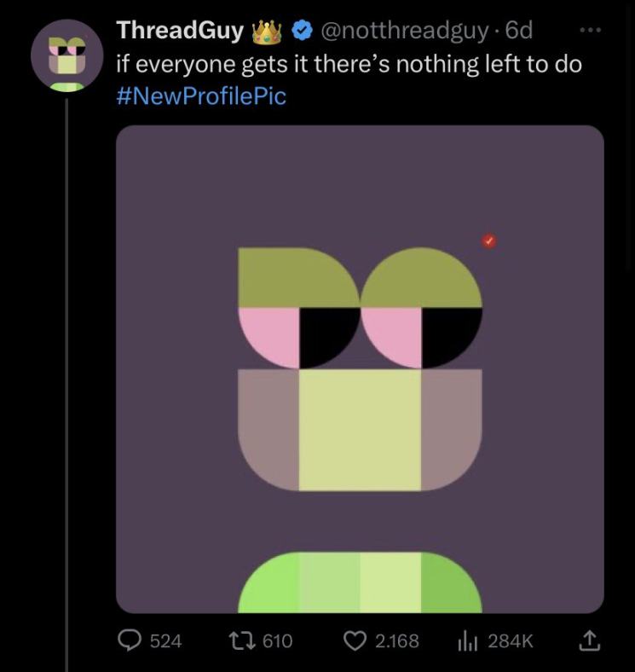Click the 2.168 likes count
635x672 pixels.
[396, 640]
